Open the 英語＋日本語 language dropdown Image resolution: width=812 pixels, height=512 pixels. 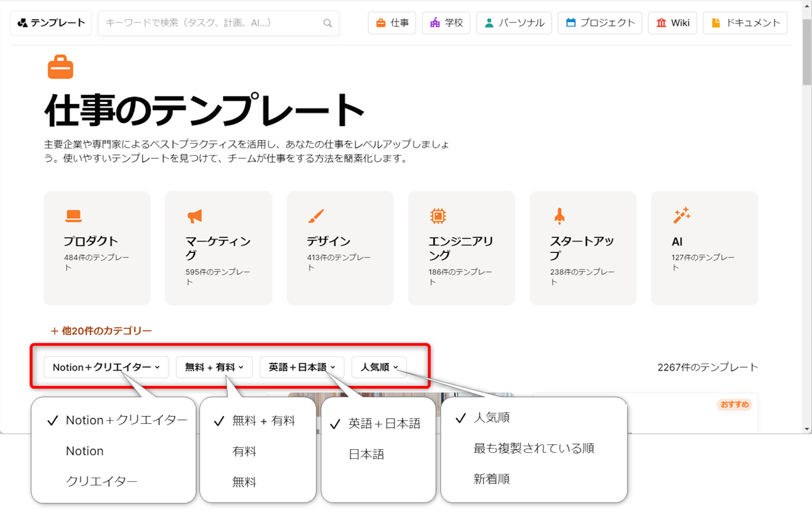[x=302, y=367]
